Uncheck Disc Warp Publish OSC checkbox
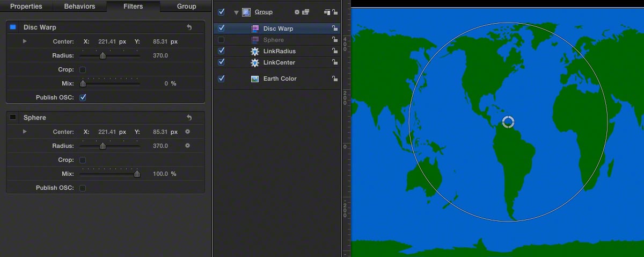 pos(83,97)
